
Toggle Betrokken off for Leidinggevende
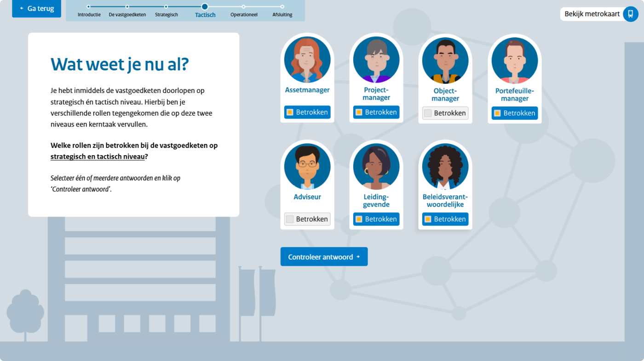click(x=359, y=219)
